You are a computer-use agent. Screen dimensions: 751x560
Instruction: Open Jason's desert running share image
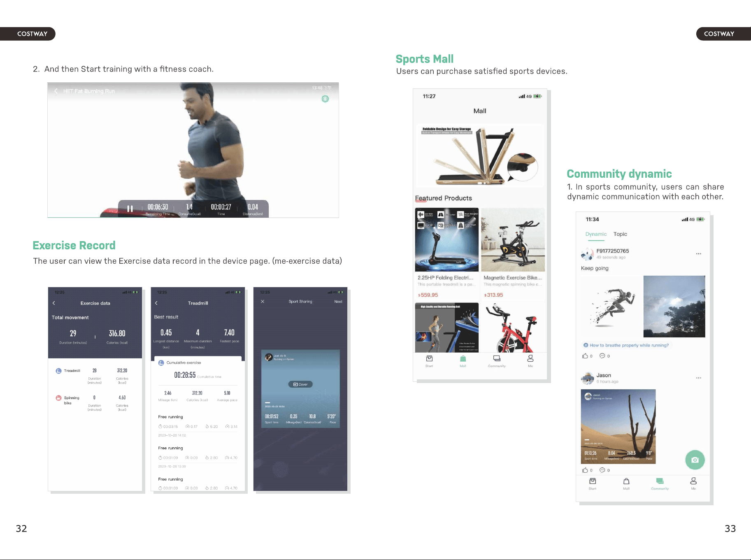(618, 427)
